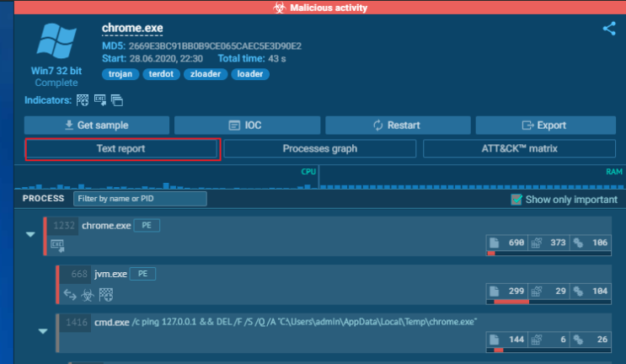
Task: Click the IOC button
Action: point(247,126)
